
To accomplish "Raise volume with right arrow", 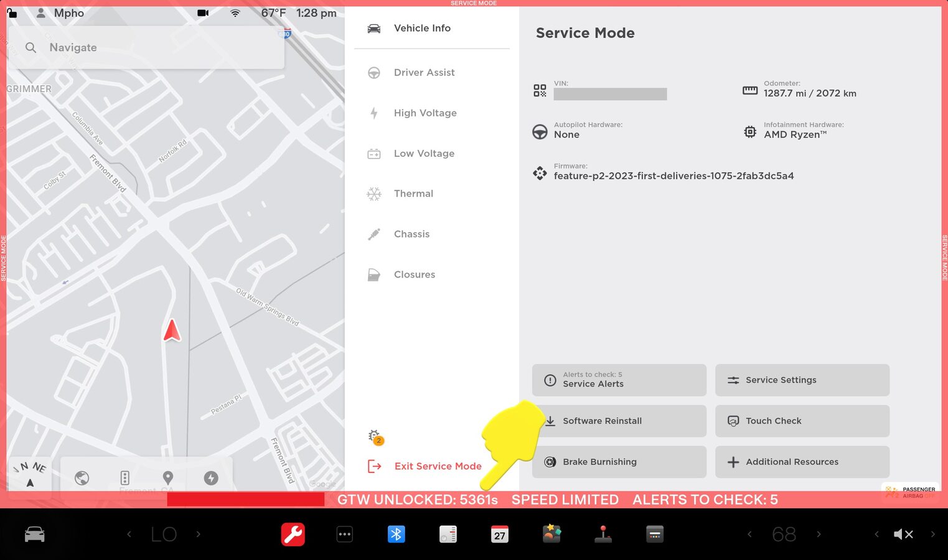I will point(932,534).
